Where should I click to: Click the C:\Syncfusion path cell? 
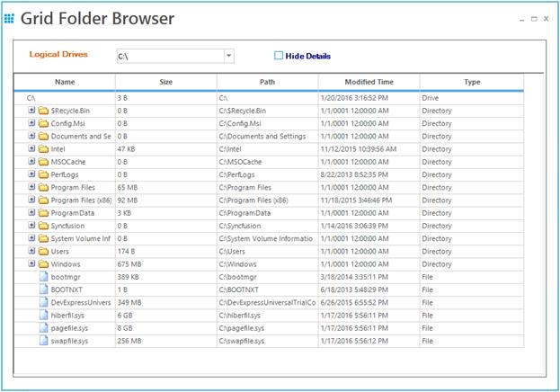[268, 226]
